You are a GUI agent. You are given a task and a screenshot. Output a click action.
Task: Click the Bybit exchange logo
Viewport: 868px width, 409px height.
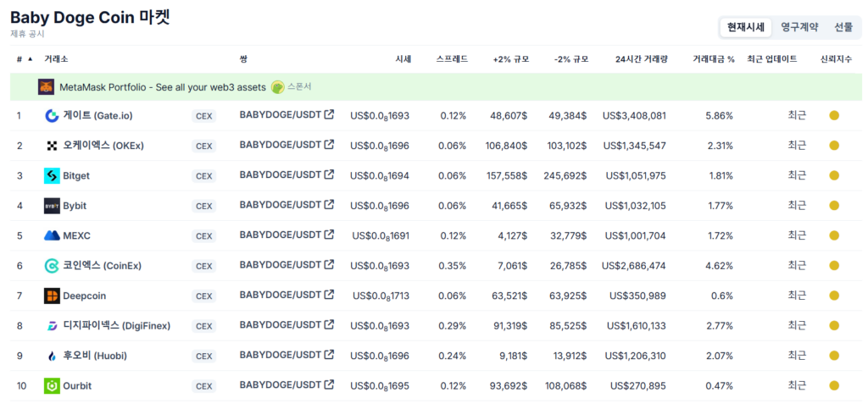[x=52, y=206]
